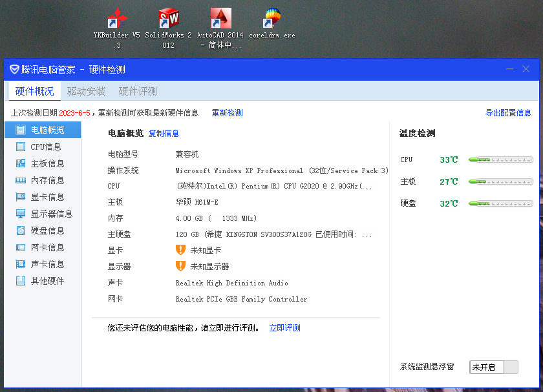Viewport: 543px width, 392px height.
Task: Select the 声卡信息 sound card icon
Action: tap(21, 264)
